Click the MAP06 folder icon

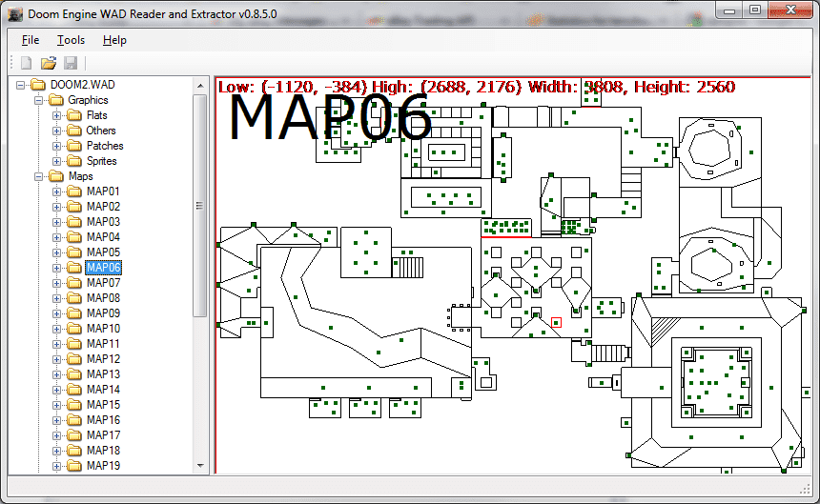pyautogui.click(x=74, y=268)
